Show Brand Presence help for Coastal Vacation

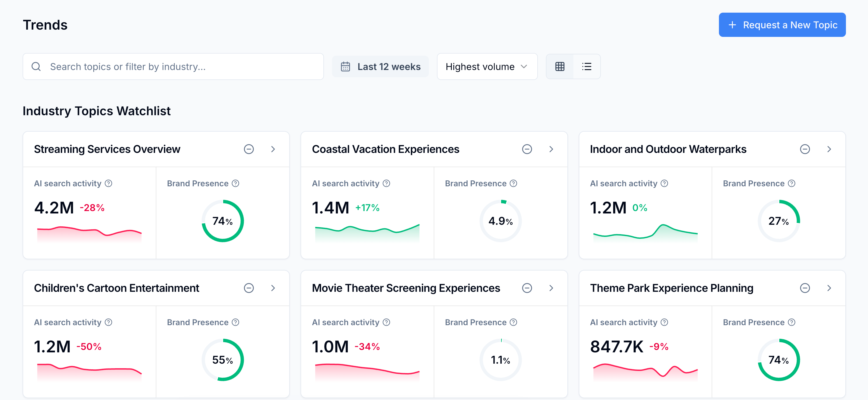(x=514, y=183)
